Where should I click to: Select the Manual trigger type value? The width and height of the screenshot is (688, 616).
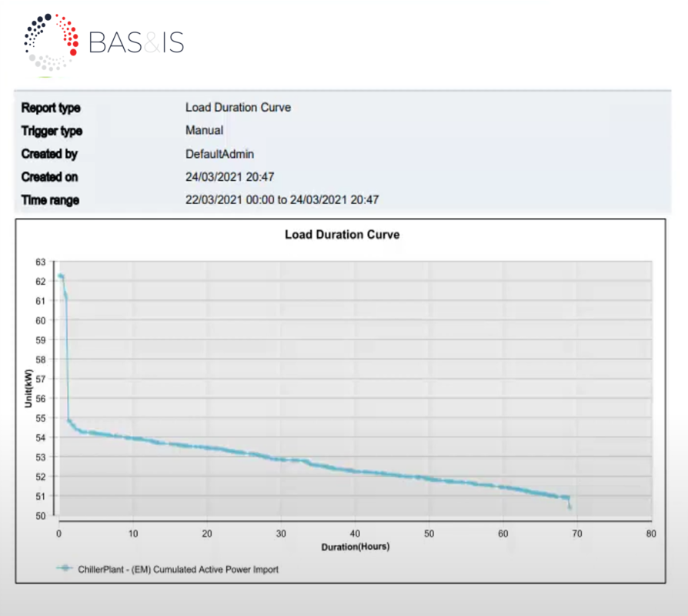(x=204, y=131)
